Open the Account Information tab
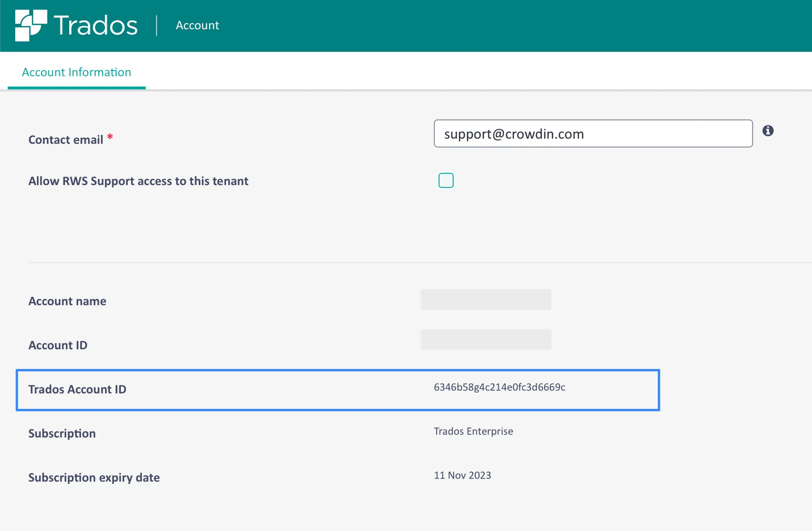 (x=77, y=72)
